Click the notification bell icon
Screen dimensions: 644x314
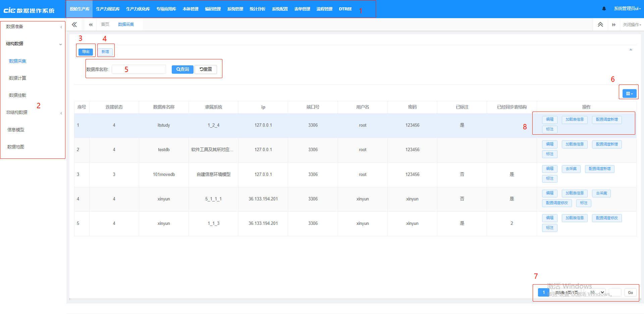(604, 9)
